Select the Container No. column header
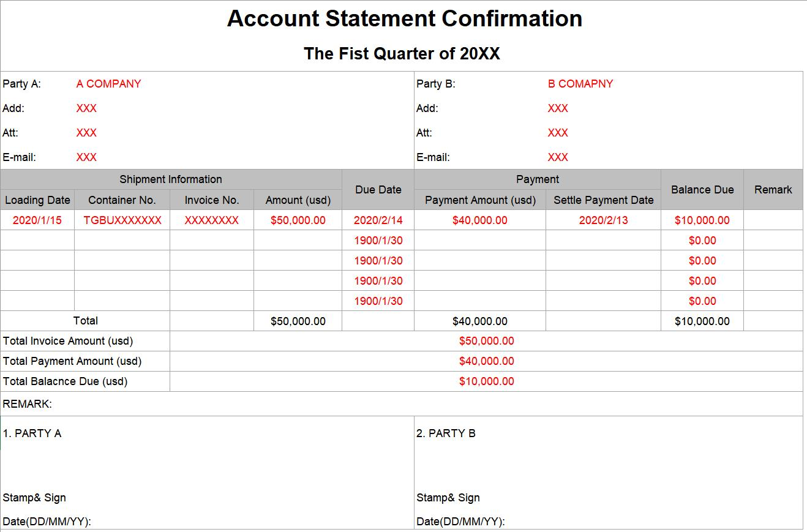 coord(122,200)
